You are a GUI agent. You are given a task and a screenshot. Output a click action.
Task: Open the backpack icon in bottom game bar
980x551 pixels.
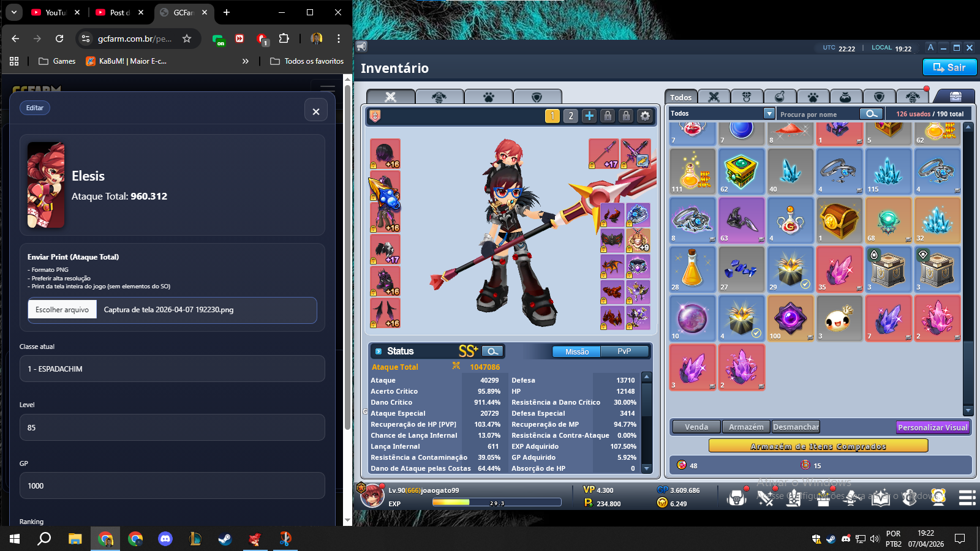[x=736, y=498]
